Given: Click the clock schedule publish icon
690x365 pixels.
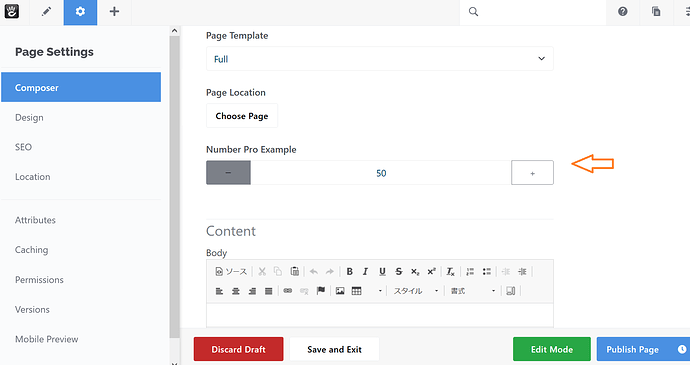Looking at the screenshot, I should click(x=682, y=349).
